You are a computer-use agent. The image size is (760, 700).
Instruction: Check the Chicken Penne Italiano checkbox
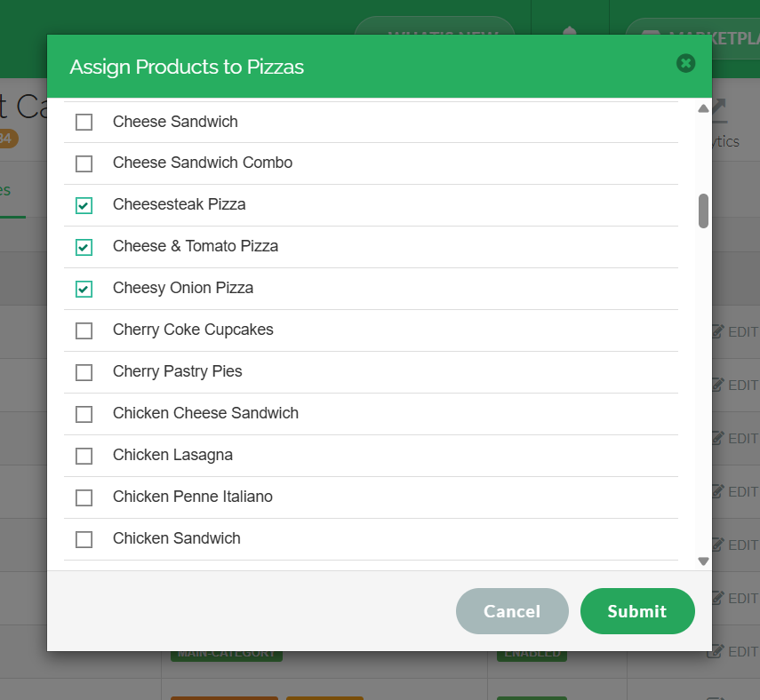click(84, 497)
